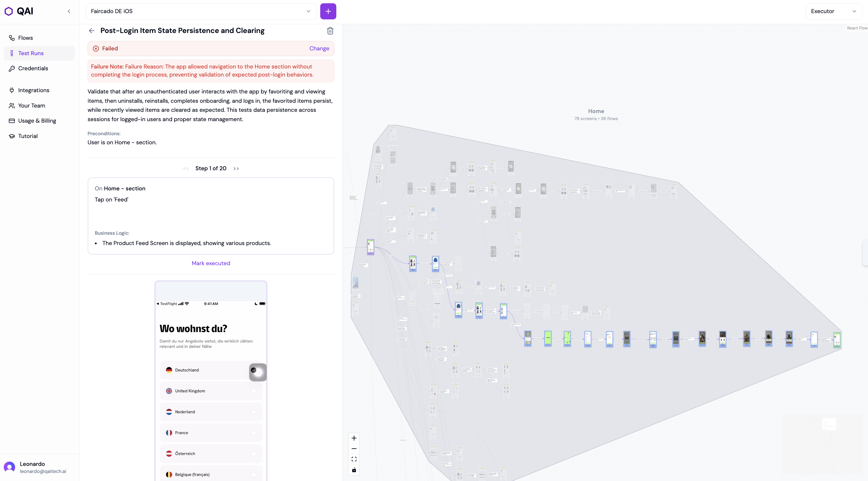This screenshot has height=481, width=868.
Task: Click the React Flow attribution link
Action: click(x=856, y=28)
